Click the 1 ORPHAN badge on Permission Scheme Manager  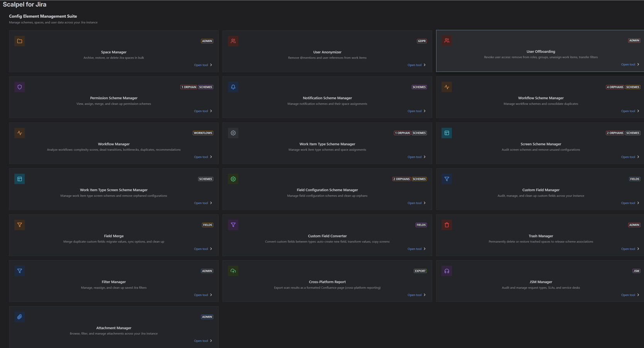pyautogui.click(x=189, y=87)
